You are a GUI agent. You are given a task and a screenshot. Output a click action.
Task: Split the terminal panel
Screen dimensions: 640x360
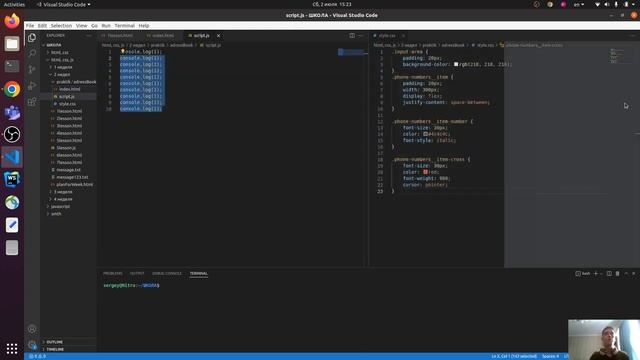pos(609,273)
